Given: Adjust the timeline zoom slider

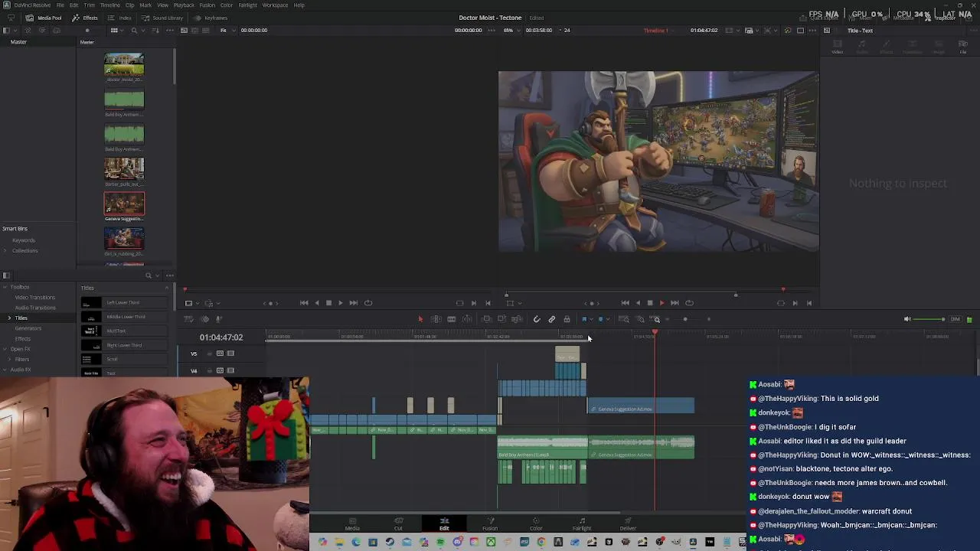Looking at the screenshot, I should click(685, 319).
